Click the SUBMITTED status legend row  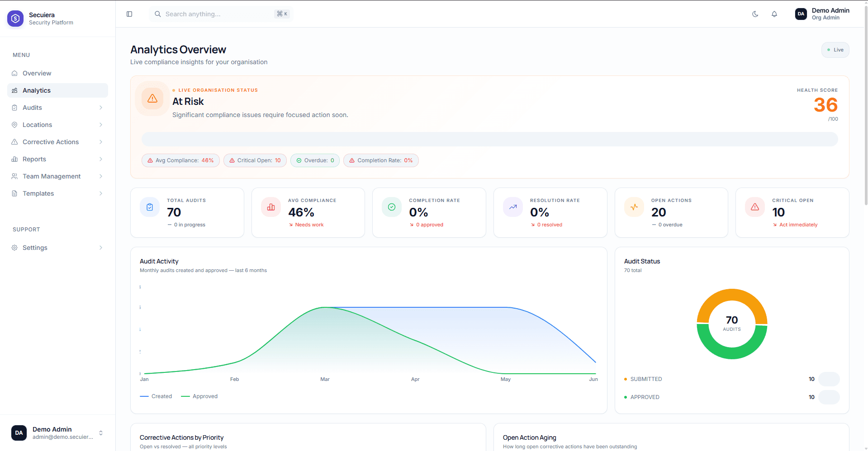pos(732,379)
